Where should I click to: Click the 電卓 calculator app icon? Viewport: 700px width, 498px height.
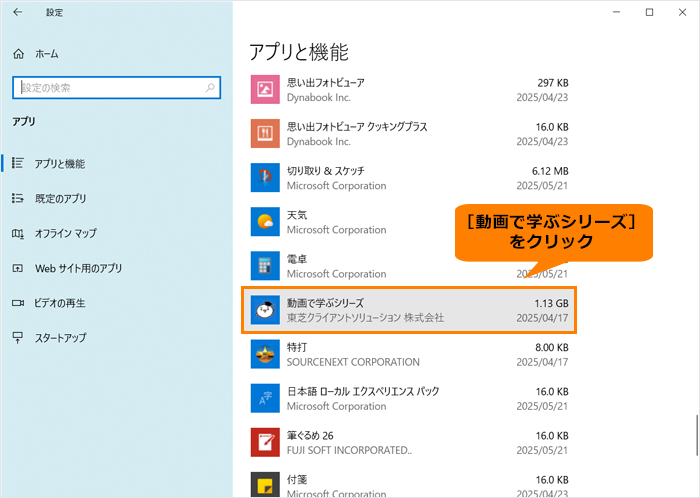tap(265, 266)
